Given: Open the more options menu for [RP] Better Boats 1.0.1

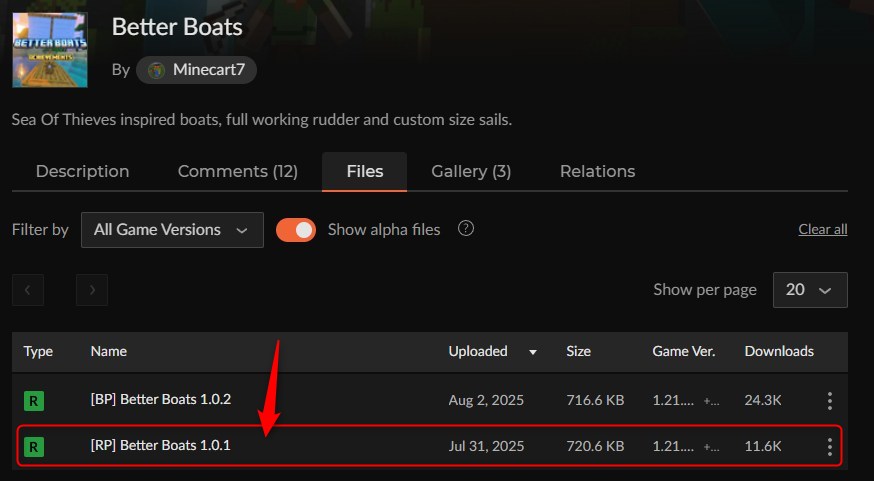Looking at the screenshot, I should point(830,446).
